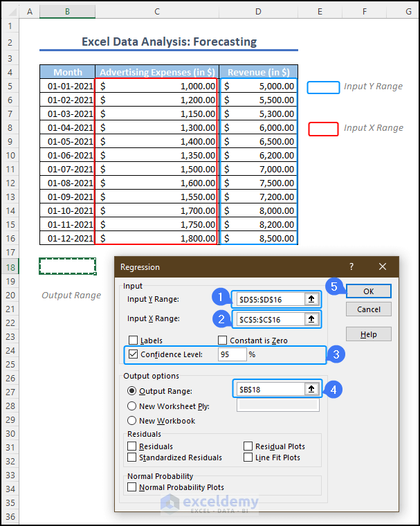This screenshot has width=420, height=526.
Task: Select expense cell showing 1,000.00
Action: 157,86
